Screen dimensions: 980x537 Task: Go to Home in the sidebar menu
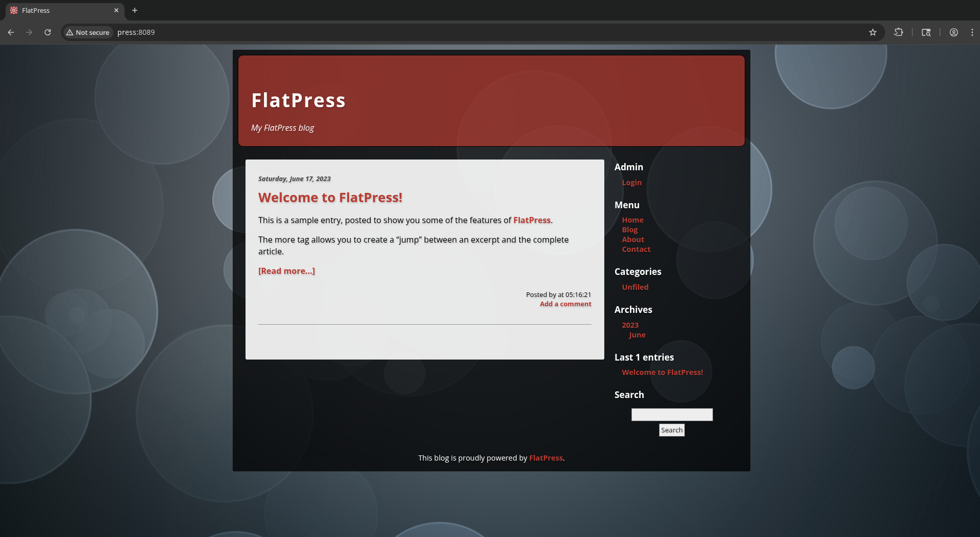click(x=632, y=220)
